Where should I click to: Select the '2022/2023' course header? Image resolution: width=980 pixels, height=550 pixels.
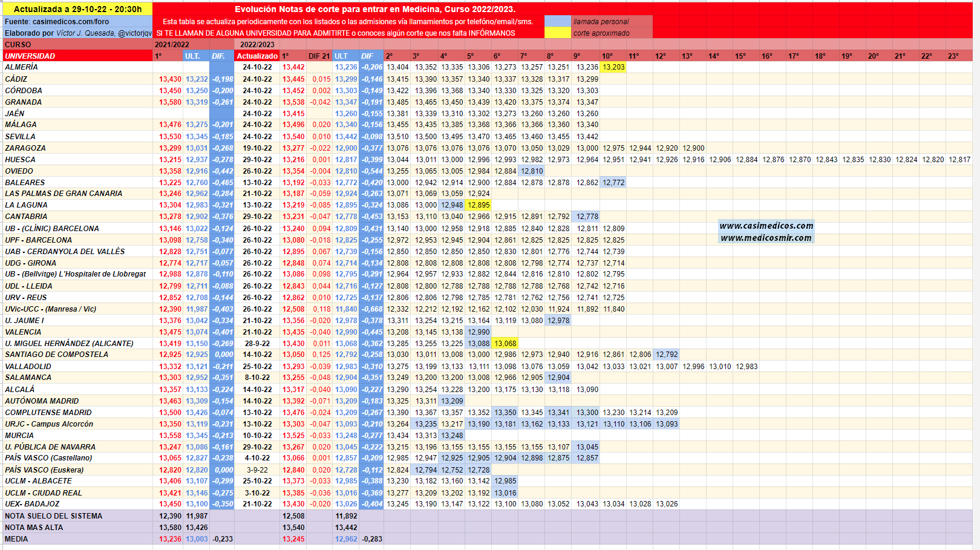[257, 45]
